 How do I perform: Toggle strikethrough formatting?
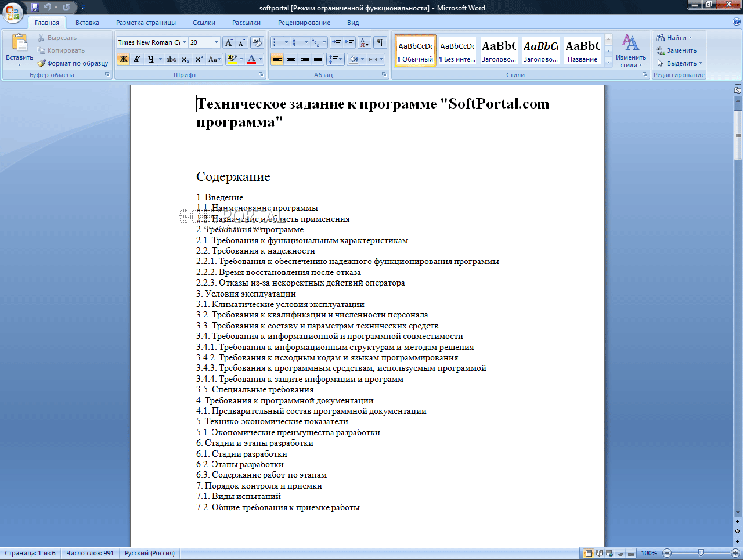pos(171,59)
